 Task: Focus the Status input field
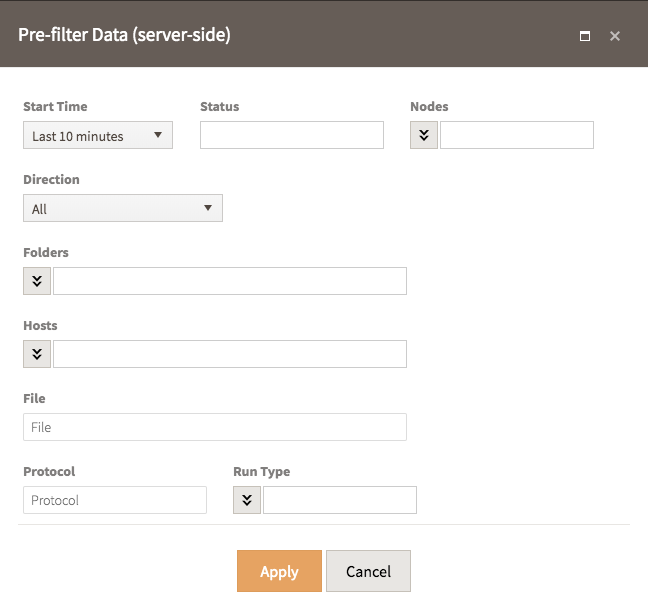click(292, 135)
